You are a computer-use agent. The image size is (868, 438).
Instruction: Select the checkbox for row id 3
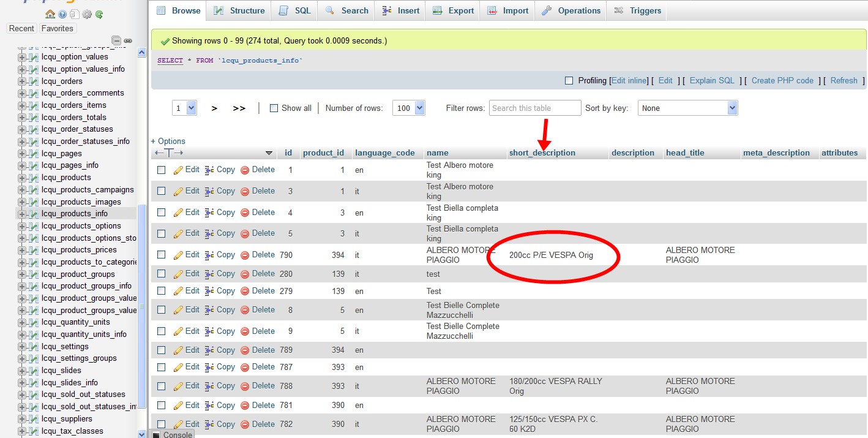(161, 191)
